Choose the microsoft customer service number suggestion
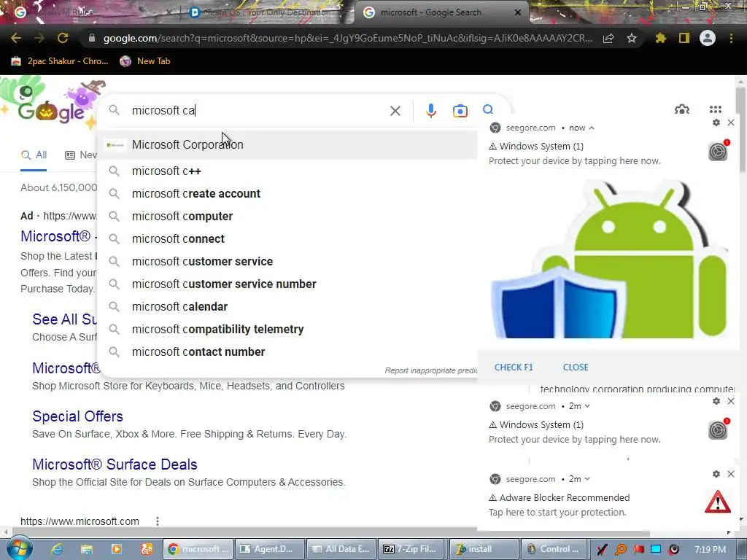The image size is (747, 560). pyautogui.click(x=287, y=284)
